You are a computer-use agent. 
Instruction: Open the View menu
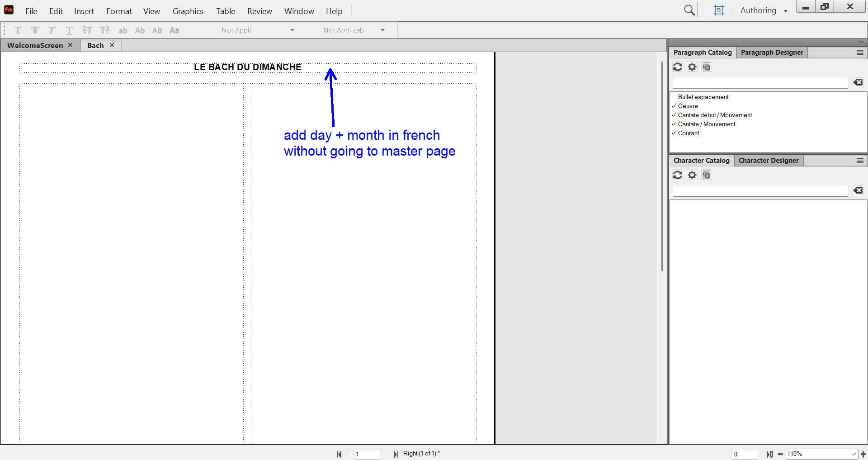pyautogui.click(x=151, y=11)
